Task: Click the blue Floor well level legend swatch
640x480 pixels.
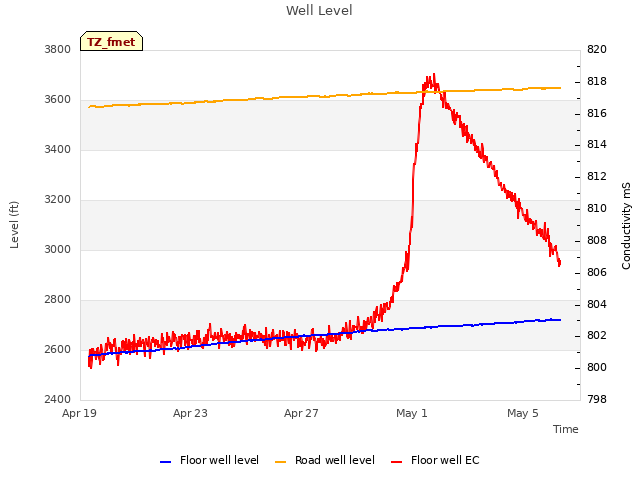Action: [165, 462]
